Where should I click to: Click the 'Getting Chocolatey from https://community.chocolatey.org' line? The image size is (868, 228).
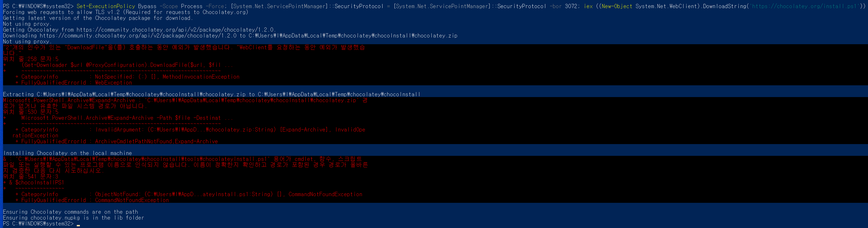tap(139, 30)
